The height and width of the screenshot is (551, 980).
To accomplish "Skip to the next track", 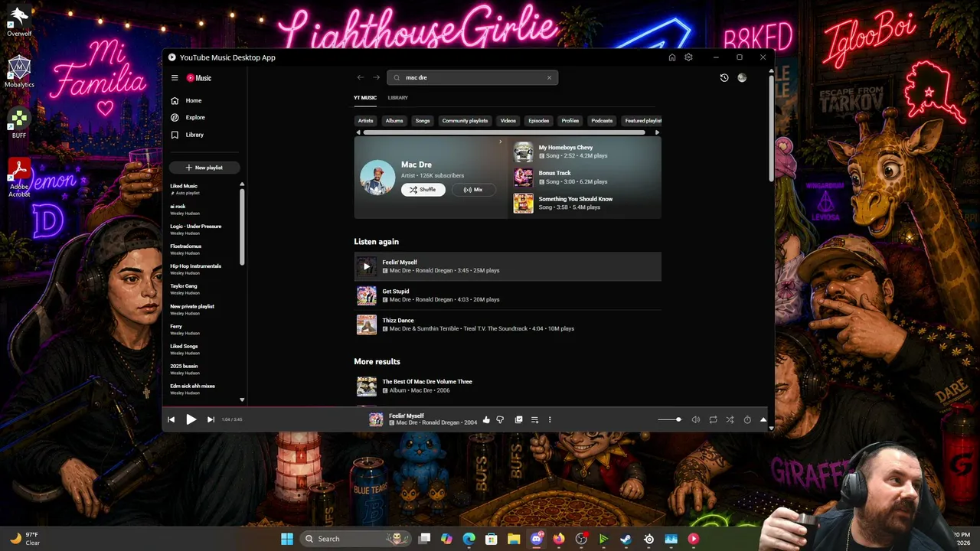I will coord(211,419).
